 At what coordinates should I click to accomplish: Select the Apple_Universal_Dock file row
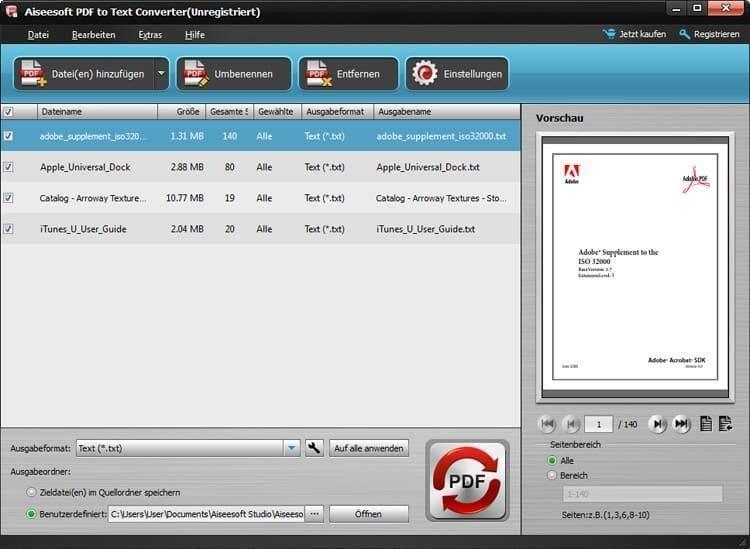pyautogui.click(x=261, y=167)
